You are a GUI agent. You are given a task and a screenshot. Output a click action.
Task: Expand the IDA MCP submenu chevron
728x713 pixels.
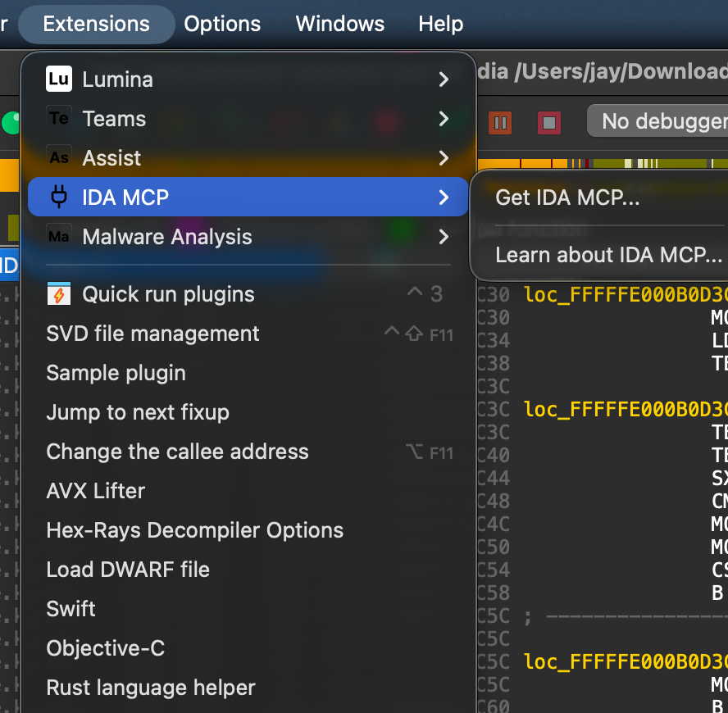coord(444,198)
